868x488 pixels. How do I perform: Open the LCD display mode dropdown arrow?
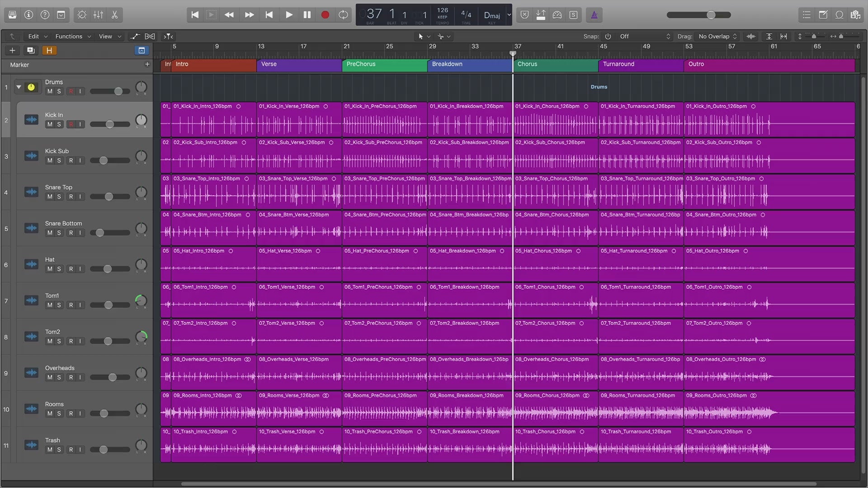pyautogui.click(x=509, y=14)
